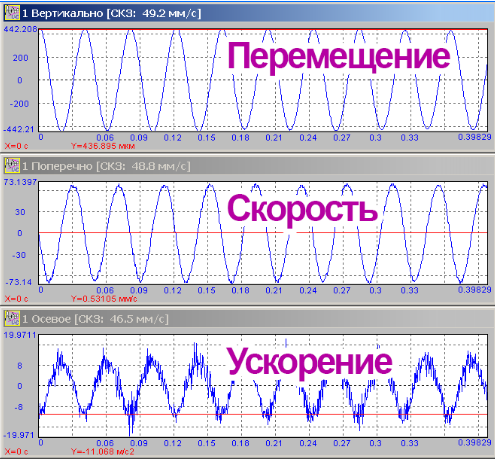
Task: Click the -200 axis label in the Вертикально chart
Action: pyautogui.click(x=19, y=104)
